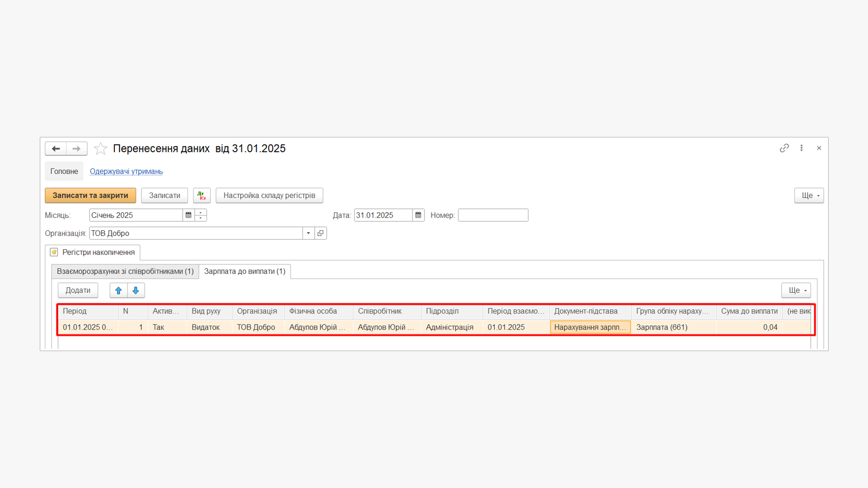Expand the Організація dropdown list
868x488 pixels.
(308, 234)
